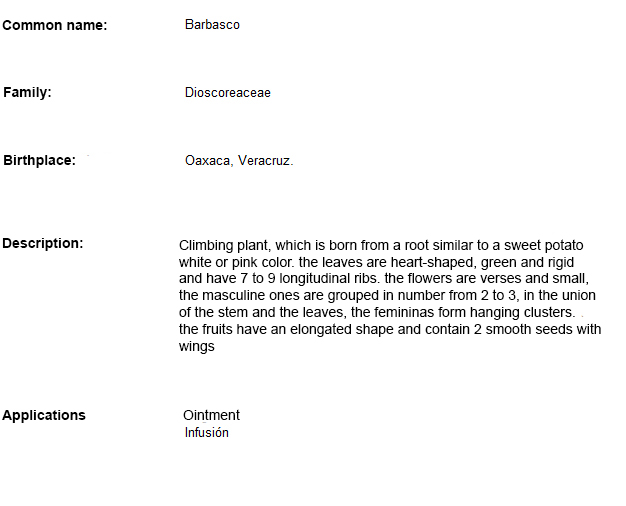
Task: Click the 'Common name:' label
Action: click(55, 25)
